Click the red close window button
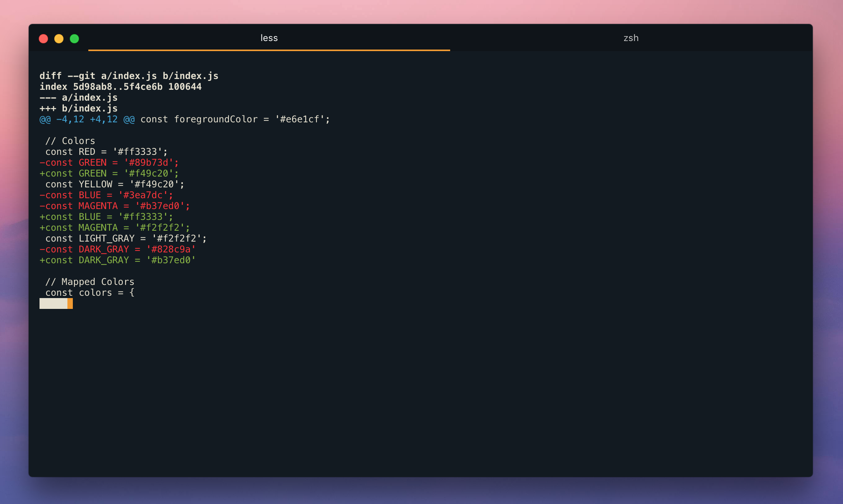The height and width of the screenshot is (504, 843). click(x=43, y=39)
